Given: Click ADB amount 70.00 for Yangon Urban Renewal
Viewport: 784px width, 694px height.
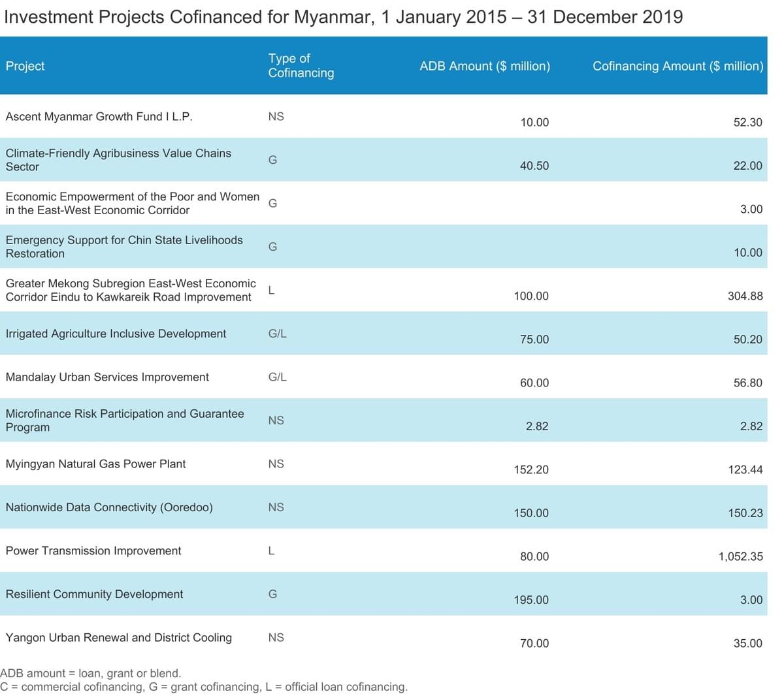Looking at the screenshot, I should (534, 643).
